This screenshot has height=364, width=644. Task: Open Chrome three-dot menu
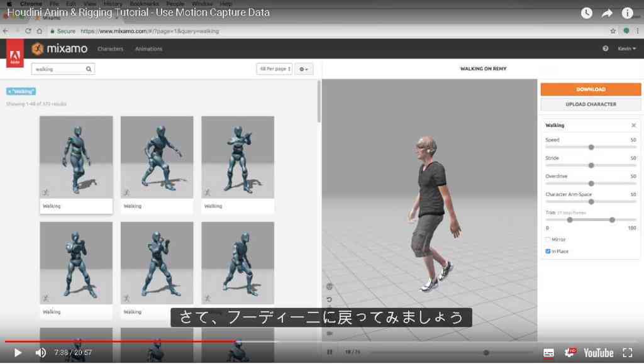[x=638, y=31]
